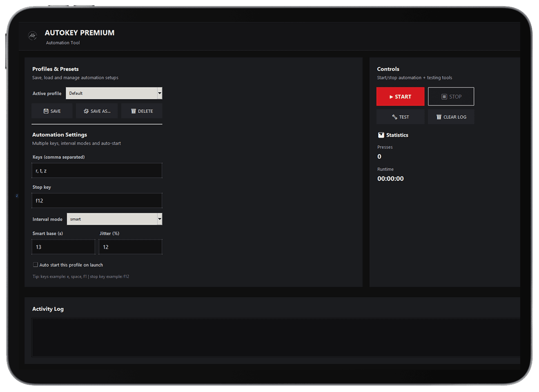Viewport: 539px width, 392px height.
Task: Click the package icon on the SAVE AS button
Action: point(86,111)
